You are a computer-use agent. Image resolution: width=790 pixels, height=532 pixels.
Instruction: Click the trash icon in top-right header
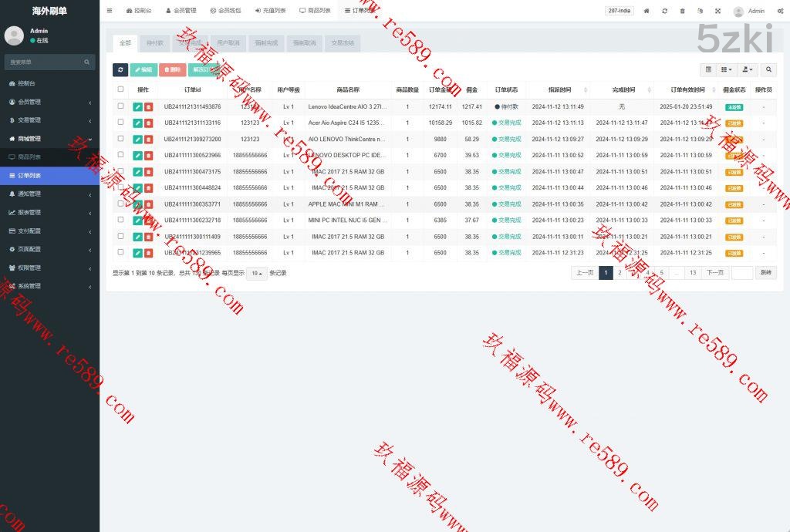[x=682, y=11]
